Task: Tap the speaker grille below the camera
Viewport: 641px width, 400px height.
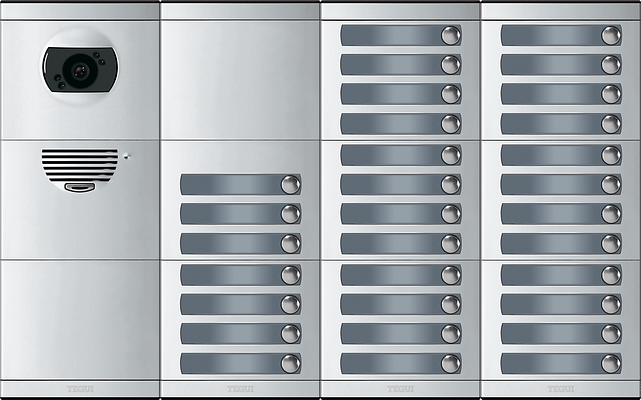Action: tap(80, 166)
